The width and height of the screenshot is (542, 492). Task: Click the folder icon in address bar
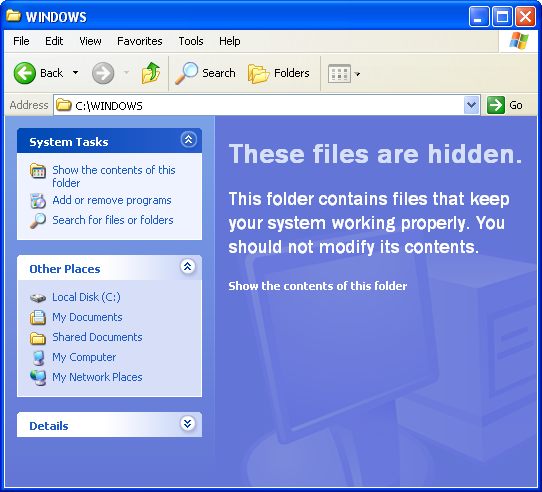[64, 104]
